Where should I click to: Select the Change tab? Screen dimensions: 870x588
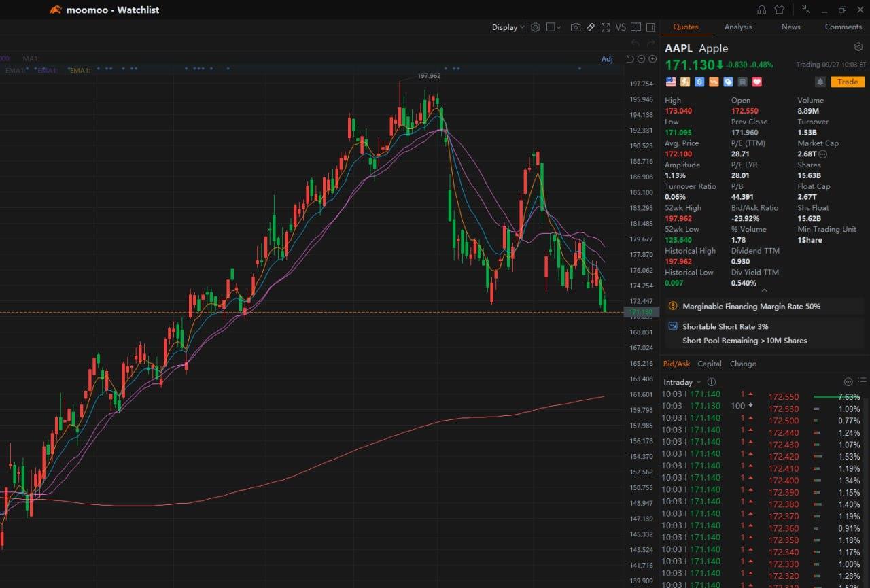[743, 364]
